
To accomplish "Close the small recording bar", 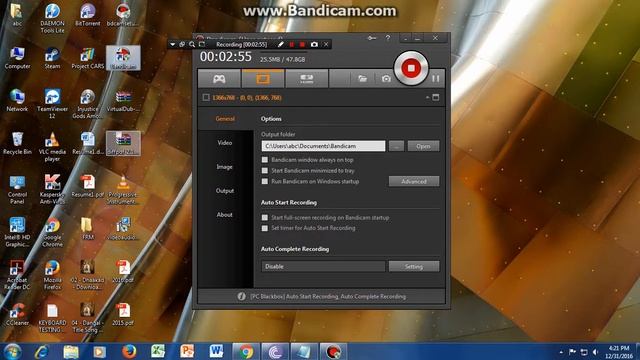I will tap(326, 44).
